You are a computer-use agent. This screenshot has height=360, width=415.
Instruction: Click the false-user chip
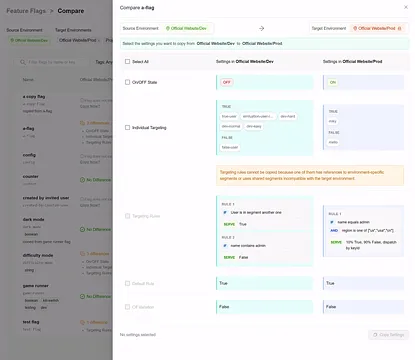click(x=230, y=147)
